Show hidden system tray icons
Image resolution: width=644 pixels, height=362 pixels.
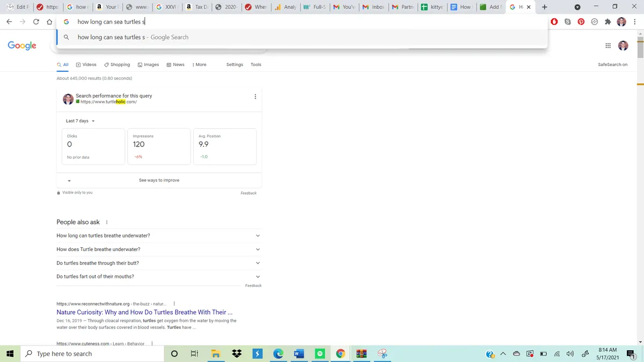(503, 354)
